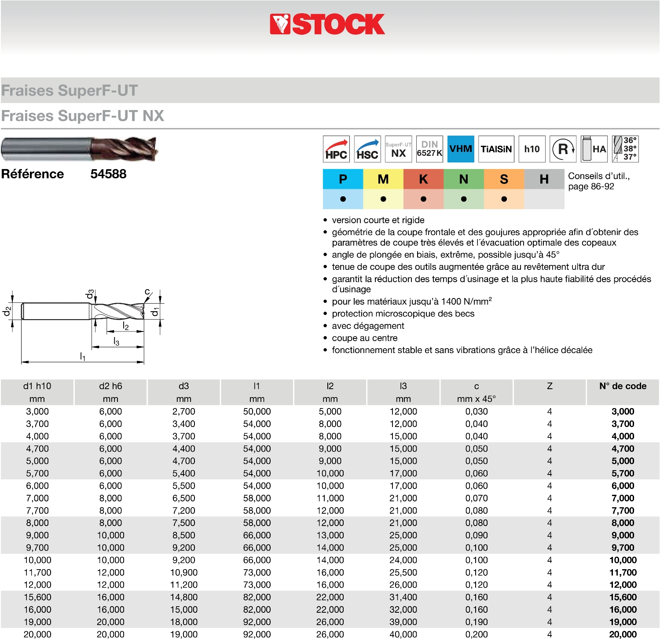
Task: Click code number 11,700 in bold
Action: [623, 572]
